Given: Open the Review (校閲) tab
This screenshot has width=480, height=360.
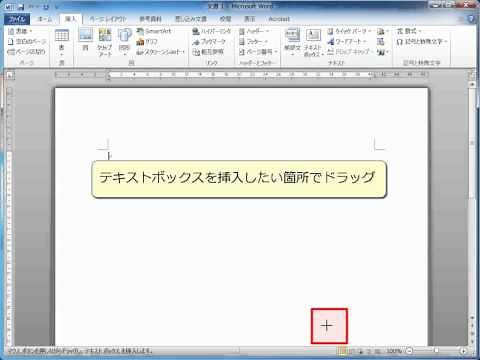Looking at the screenshot, I should (225, 19).
